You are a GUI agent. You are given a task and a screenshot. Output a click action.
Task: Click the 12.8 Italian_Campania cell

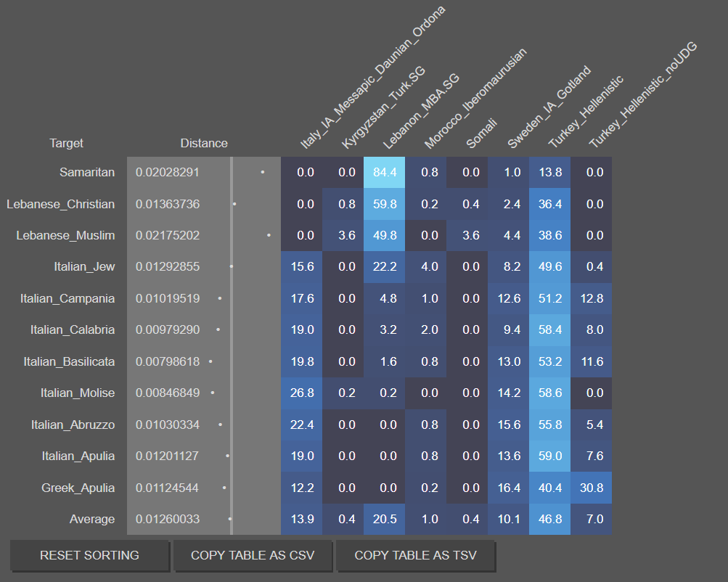(591, 298)
